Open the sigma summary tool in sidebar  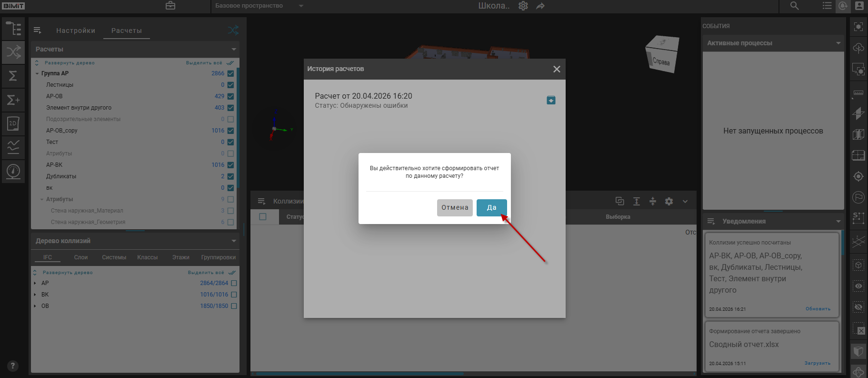(13, 76)
